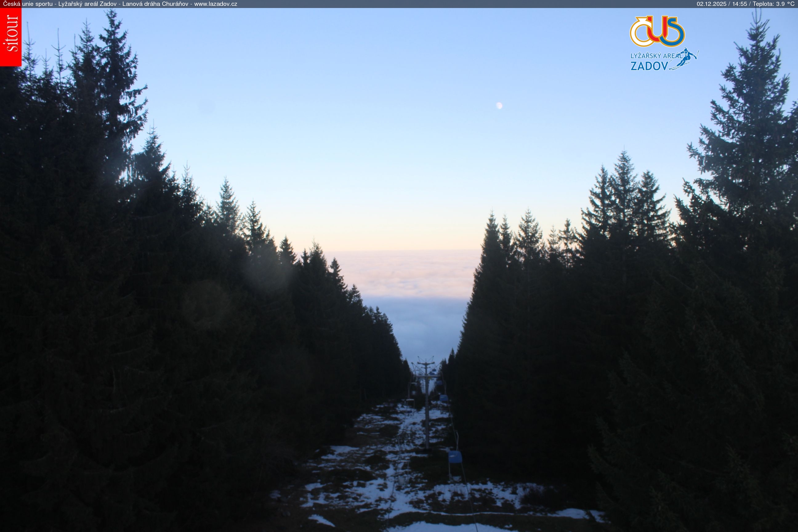
Task: Click the moon in the sky
Action: point(499,106)
